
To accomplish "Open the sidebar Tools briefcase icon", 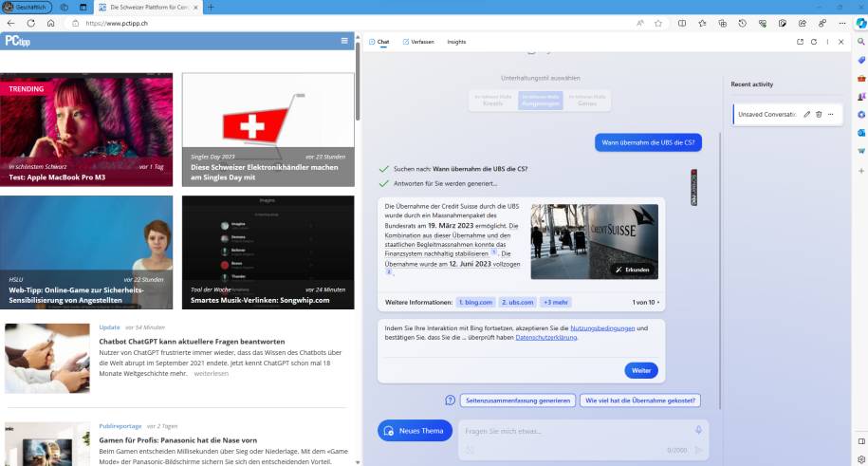I will coord(860,78).
